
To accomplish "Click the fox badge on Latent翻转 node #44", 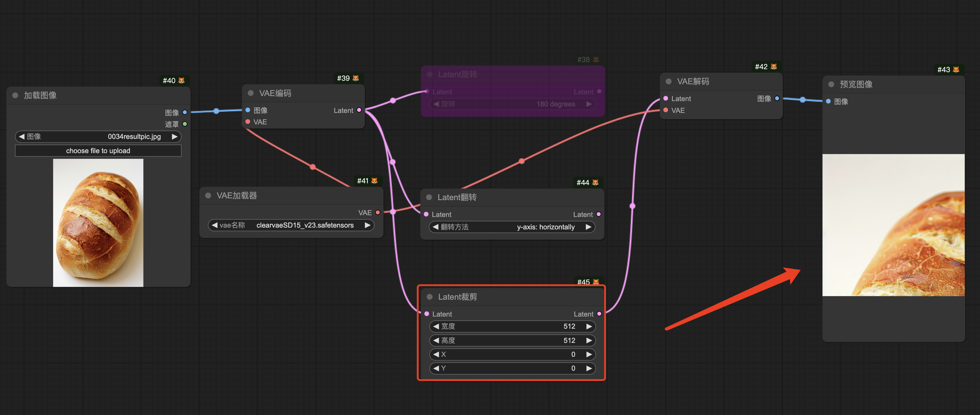I will point(595,182).
